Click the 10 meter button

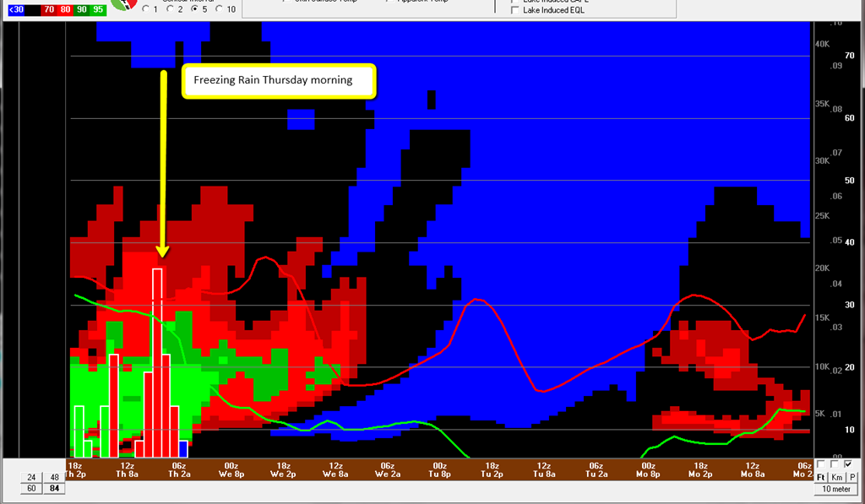pos(836,489)
